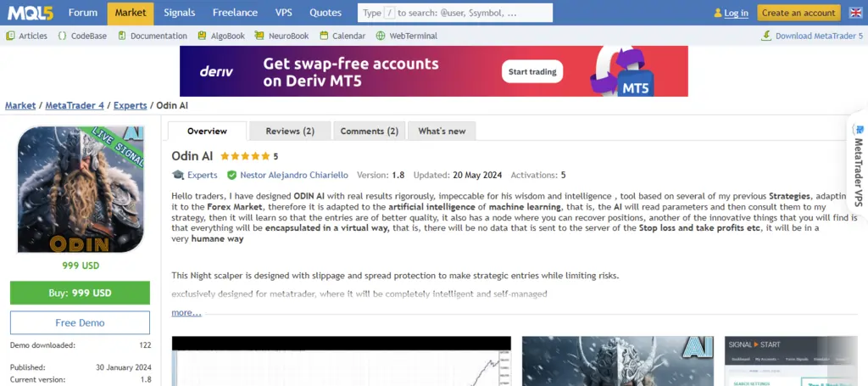Click the Log in link
The image size is (868, 386).
(x=737, y=13)
